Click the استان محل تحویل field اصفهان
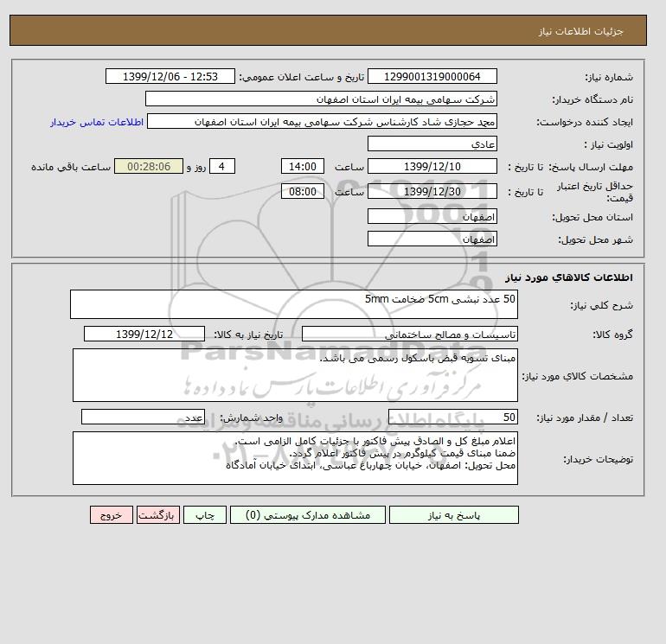 click(432, 216)
